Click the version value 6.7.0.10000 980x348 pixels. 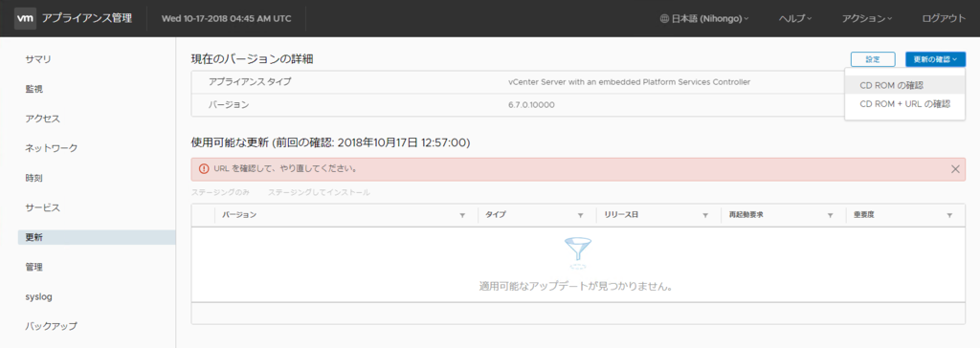(531, 104)
